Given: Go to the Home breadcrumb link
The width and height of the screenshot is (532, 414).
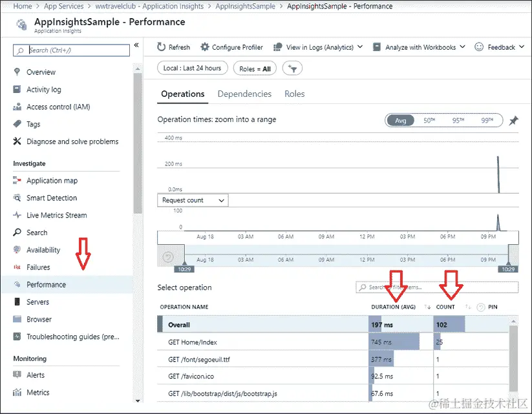Looking at the screenshot, I should [23, 6].
